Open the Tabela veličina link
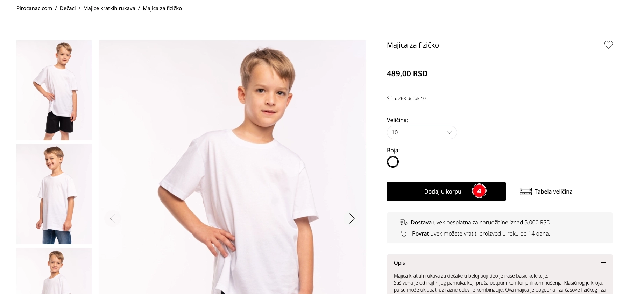This screenshot has height=294, width=644. [x=553, y=191]
